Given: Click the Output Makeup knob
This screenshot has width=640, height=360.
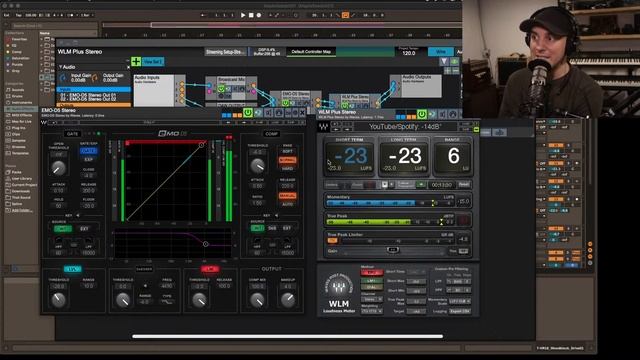Looking at the screenshot, I should [288, 300].
